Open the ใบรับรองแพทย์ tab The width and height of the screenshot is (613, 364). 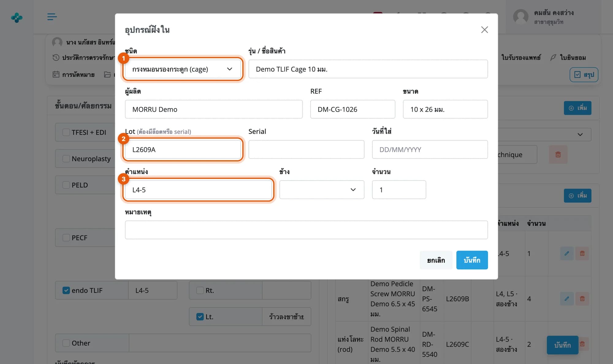coord(521,58)
